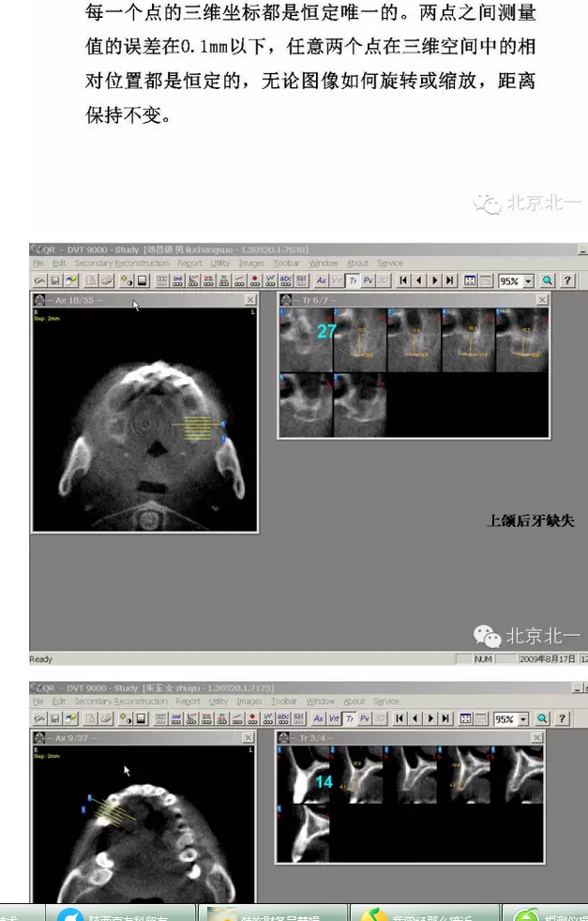Screen dimensions: 588x921
Task: Close the Ax 18/55 axial view panel
Action: point(249,299)
